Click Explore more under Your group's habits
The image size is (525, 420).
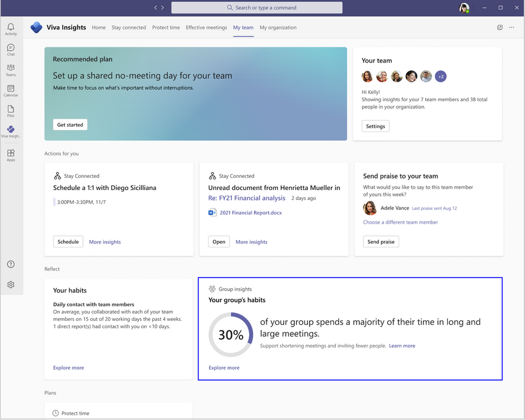pyautogui.click(x=224, y=367)
